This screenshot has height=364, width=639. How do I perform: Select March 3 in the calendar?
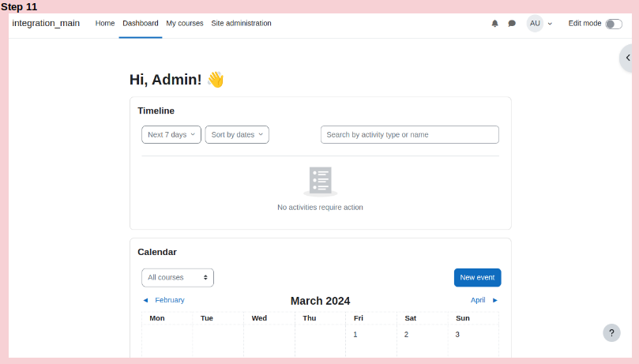[x=457, y=335]
